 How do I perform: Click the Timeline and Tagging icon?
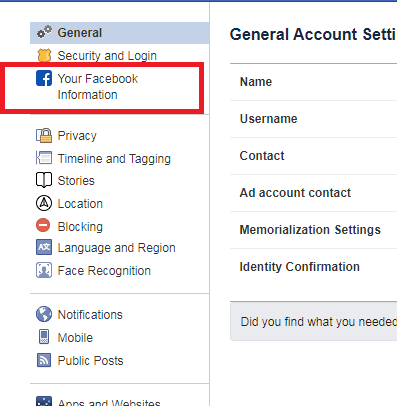(x=44, y=158)
